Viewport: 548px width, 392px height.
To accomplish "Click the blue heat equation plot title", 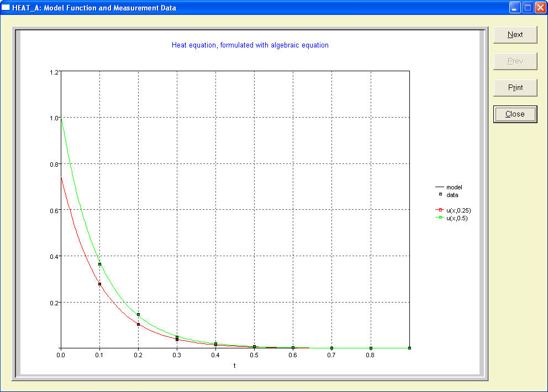I will click(250, 45).
